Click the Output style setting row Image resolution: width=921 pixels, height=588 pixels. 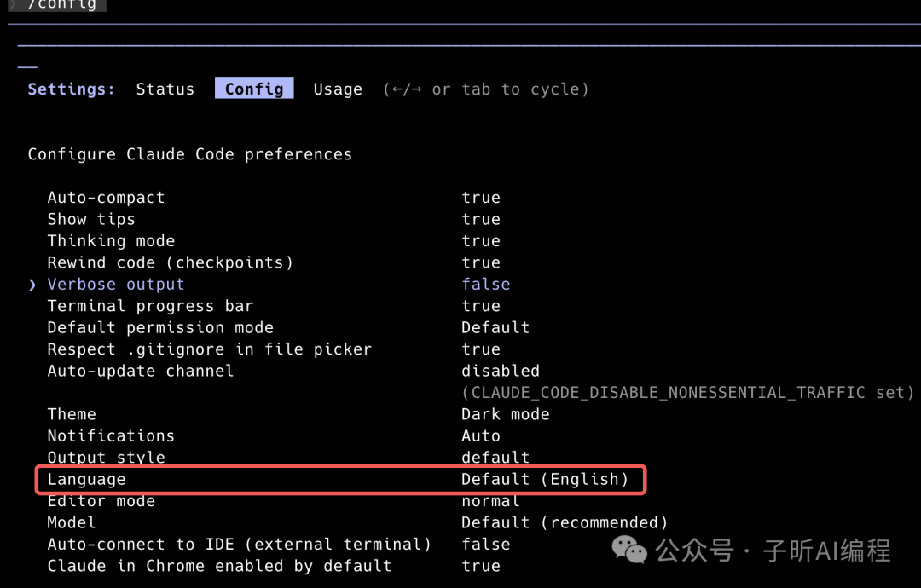coord(106,458)
